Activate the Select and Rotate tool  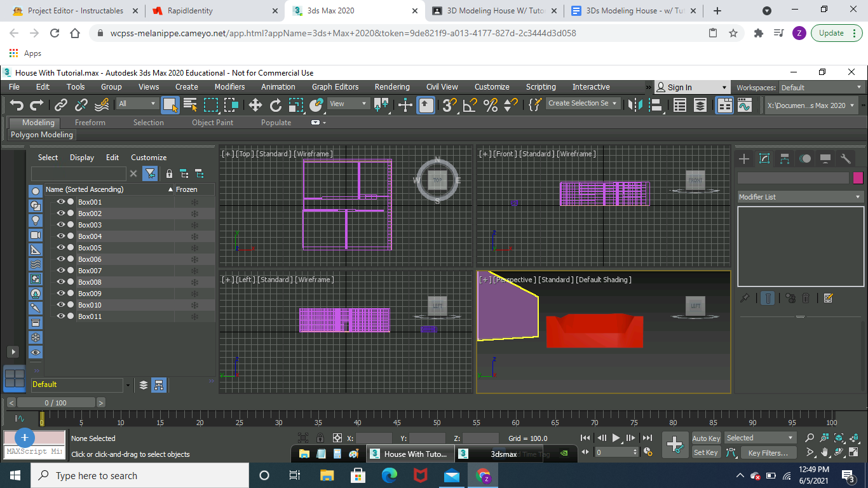(x=276, y=105)
